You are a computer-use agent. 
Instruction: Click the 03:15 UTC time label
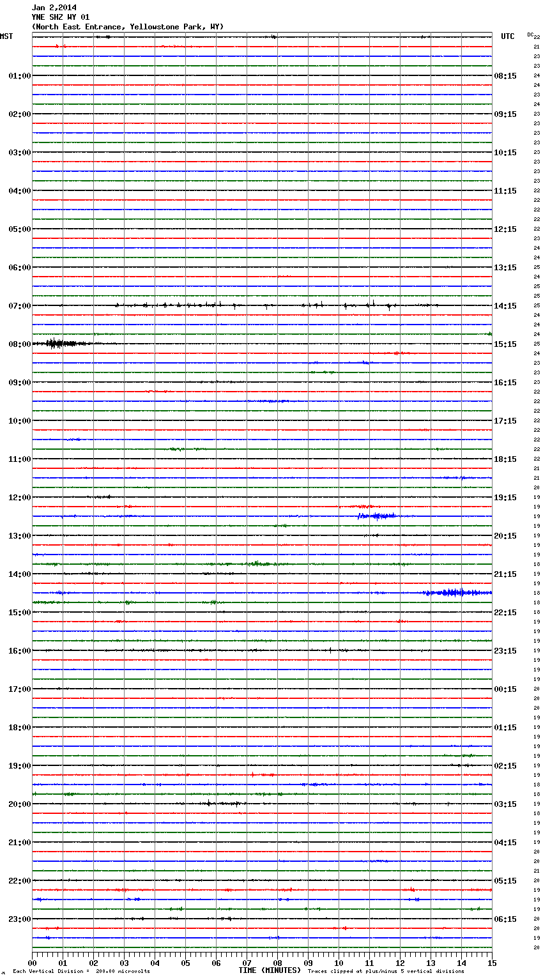pyautogui.click(x=505, y=804)
